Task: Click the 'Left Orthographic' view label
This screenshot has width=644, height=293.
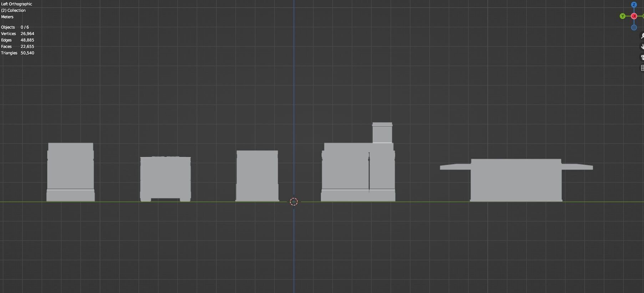Action: 16,4
